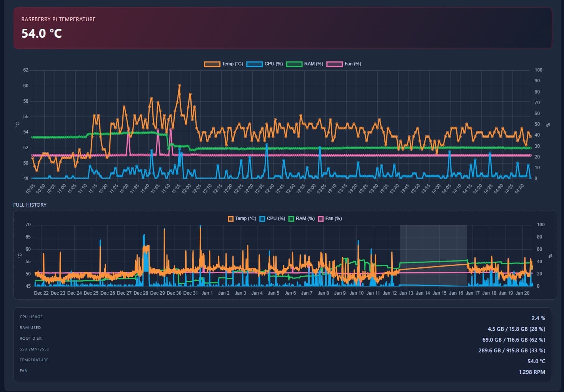564x392 pixels.
Task: Select the RASPBERRY PI TEMPERATURE card header
Action: [58, 19]
